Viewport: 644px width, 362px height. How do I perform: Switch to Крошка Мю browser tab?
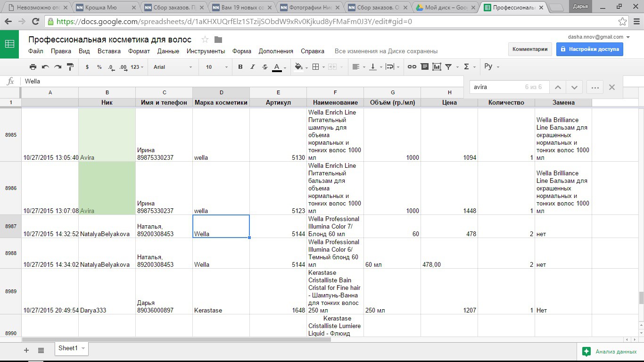106,8
